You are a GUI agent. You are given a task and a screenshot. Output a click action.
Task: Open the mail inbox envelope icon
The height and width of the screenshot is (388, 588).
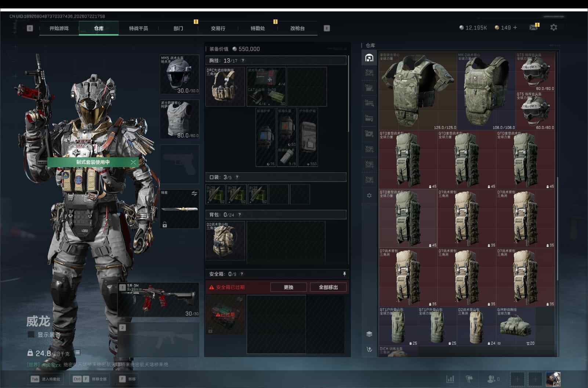click(533, 28)
